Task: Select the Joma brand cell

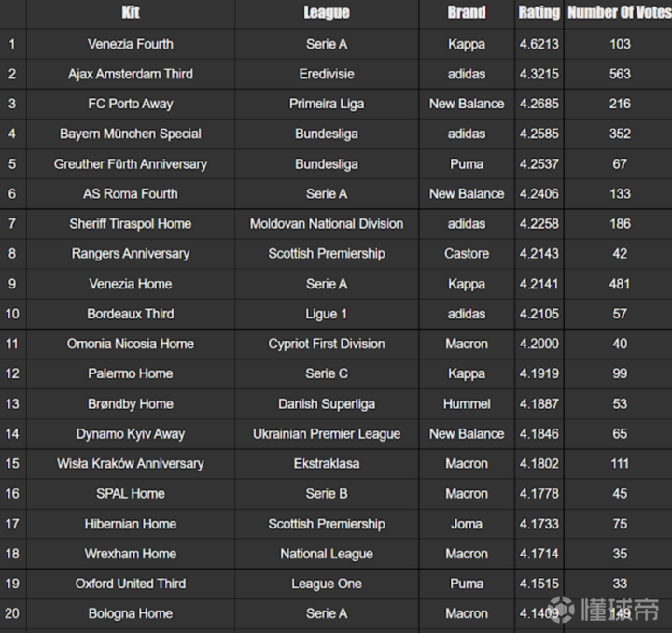Action: tap(466, 524)
